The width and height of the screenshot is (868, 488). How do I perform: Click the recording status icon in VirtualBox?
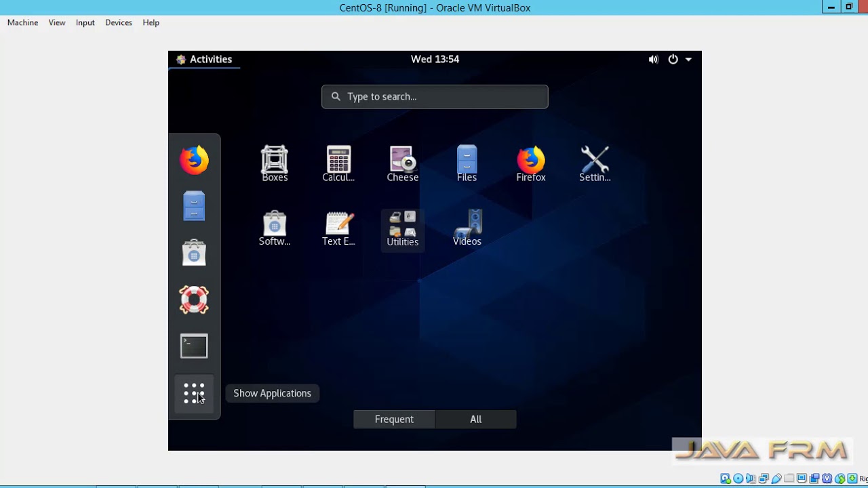814,479
